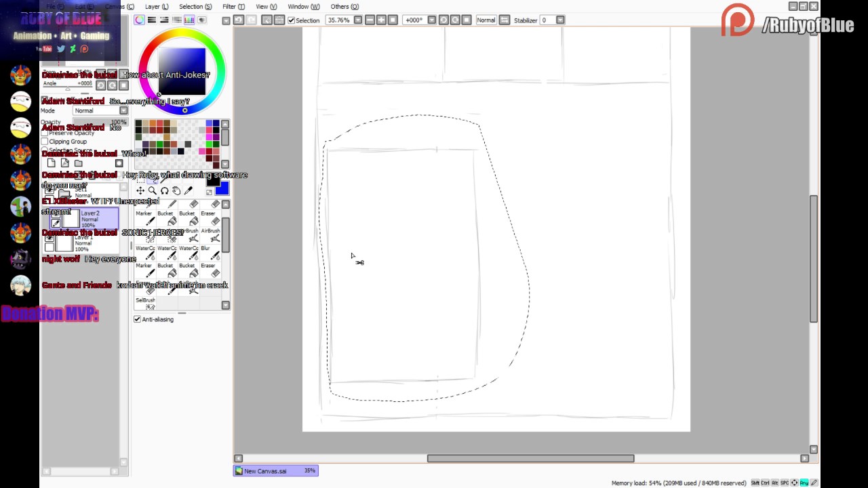This screenshot has width=868, height=488.
Task: Click the blue background color box
Action: coord(222,189)
